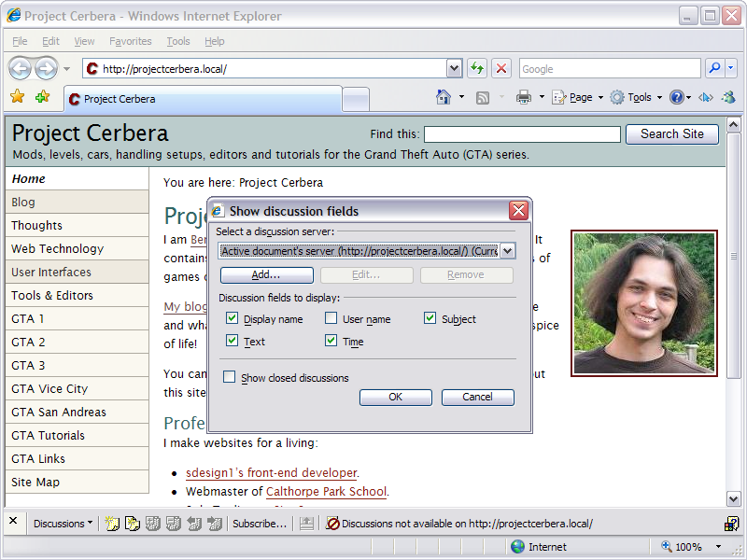Image resolution: width=747 pixels, height=560 pixels.
Task: Click the browser Back arrow button
Action: tap(21, 68)
